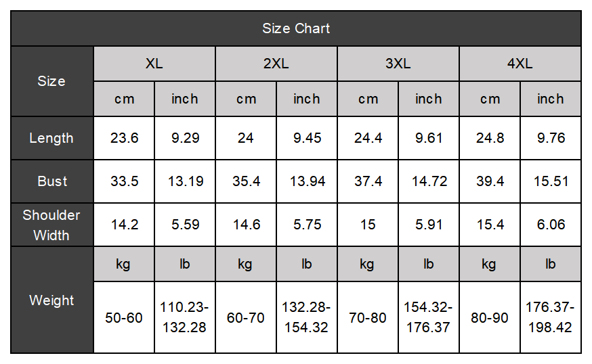Click the 50-60 kg weight cell
The height and width of the screenshot is (364, 592).
pos(124,317)
